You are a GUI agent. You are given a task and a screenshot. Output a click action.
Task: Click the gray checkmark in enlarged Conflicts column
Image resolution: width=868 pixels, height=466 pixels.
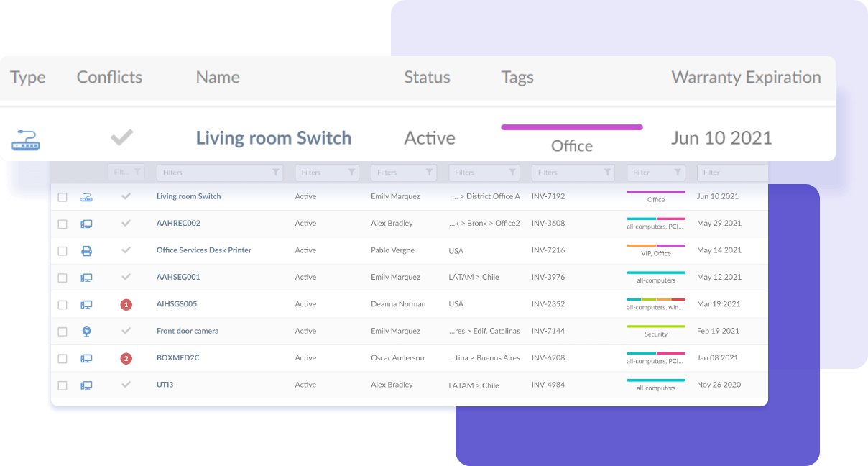pos(122,137)
